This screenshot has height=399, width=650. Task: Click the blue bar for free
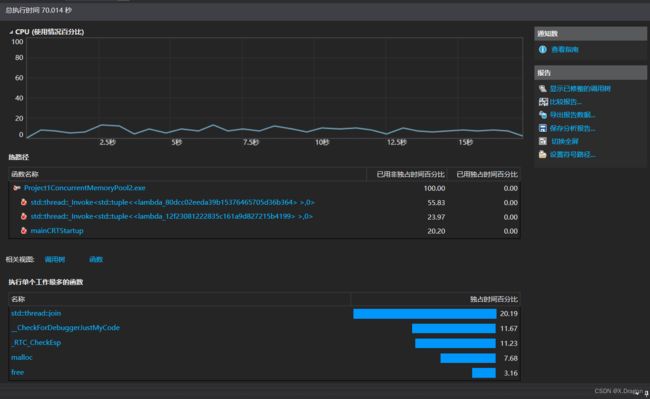pyautogui.click(x=484, y=373)
